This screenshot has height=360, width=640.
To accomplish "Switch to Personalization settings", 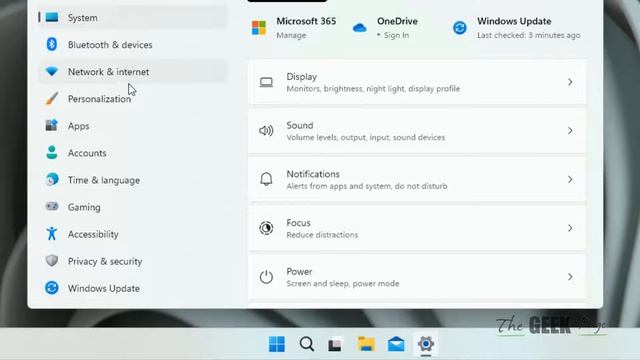I will [x=132, y=98].
